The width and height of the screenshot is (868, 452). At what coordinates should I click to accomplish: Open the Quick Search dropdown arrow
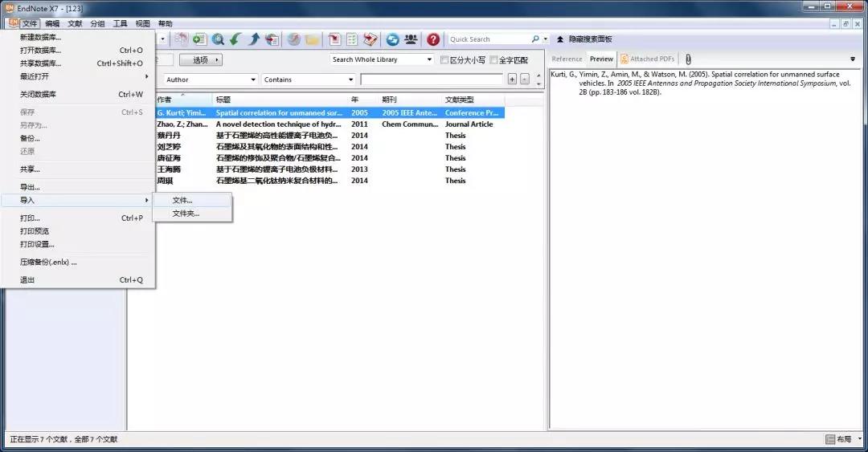(545, 39)
